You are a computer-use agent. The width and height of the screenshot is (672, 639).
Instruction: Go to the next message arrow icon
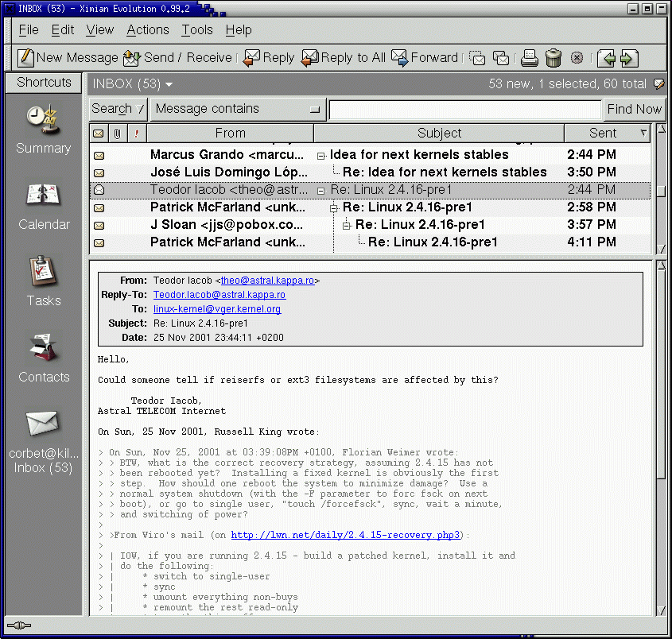point(629,58)
